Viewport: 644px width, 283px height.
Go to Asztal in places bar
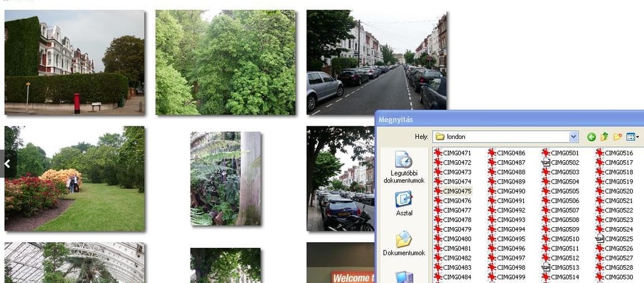tap(404, 204)
